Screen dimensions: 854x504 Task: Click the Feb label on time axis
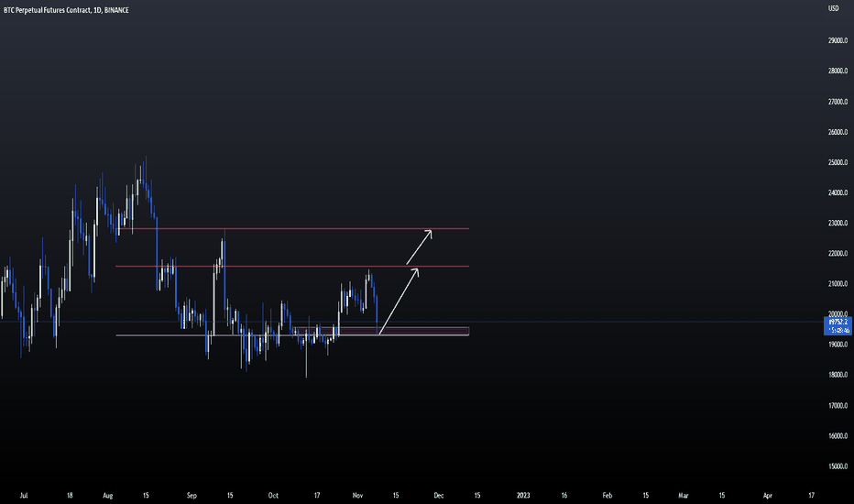point(608,495)
